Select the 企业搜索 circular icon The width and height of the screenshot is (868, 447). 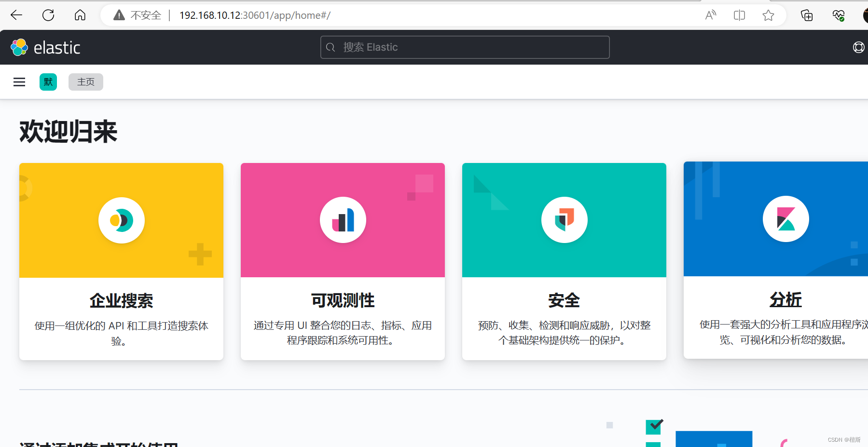[x=121, y=220]
